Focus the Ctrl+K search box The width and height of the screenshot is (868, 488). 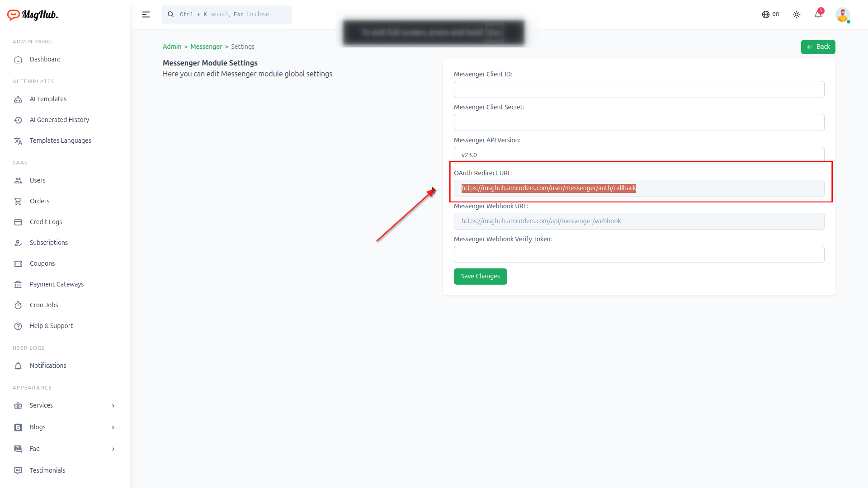tap(227, 14)
